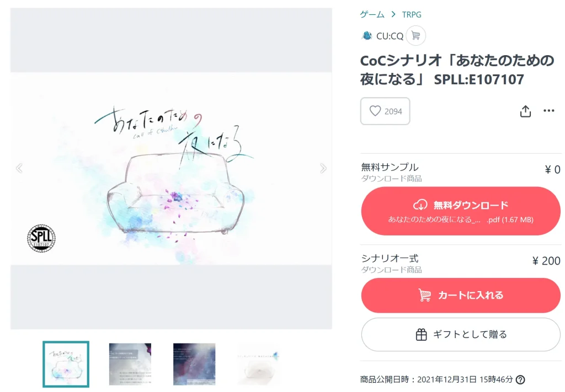Click the main sofa product image
Image resolution: width=565 pixels, height=392 pixels.
pyautogui.click(x=171, y=169)
